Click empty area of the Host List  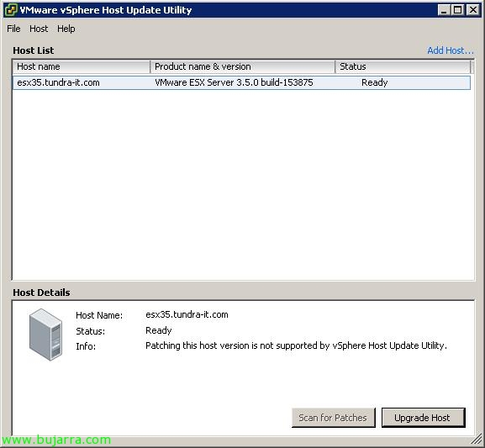[243, 186]
